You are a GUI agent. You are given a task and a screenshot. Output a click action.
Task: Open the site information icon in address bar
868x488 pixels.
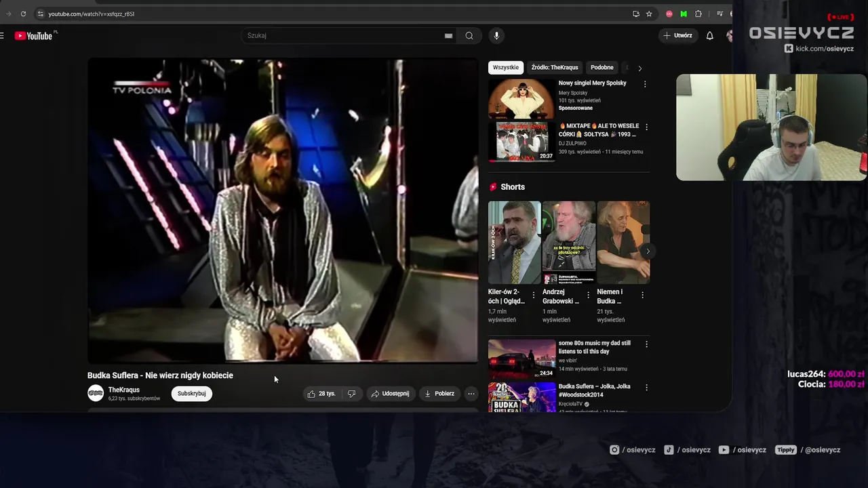(40, 14)
